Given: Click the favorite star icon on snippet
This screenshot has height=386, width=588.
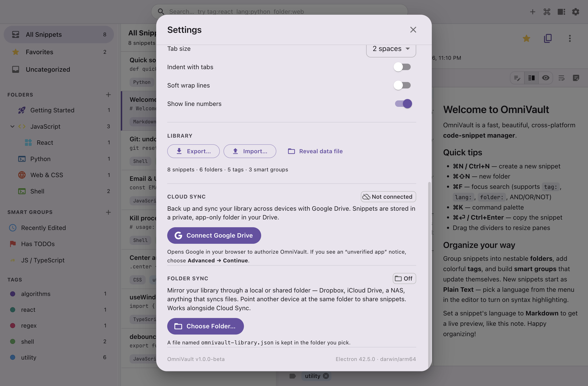Looking at the screenshot, I should [526, 38].
